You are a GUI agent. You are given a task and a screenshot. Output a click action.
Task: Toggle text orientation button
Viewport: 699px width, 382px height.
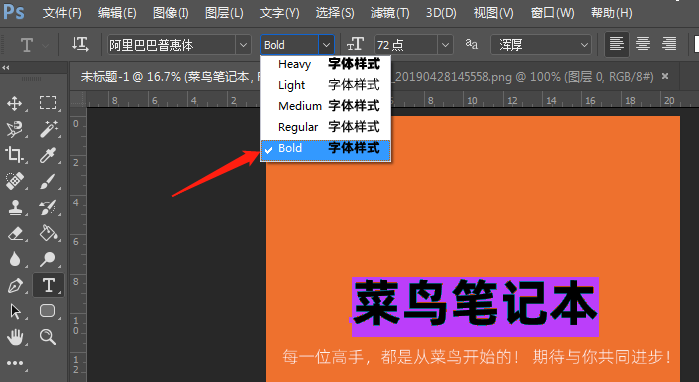pyautogui.click(x=80, y=45)
